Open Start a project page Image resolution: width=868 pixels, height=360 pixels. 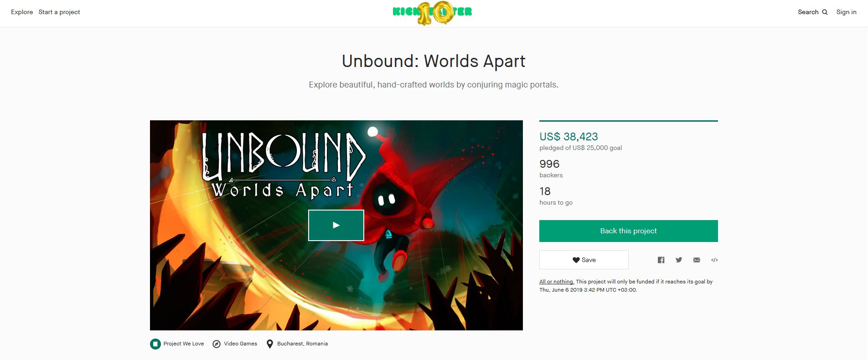[59, 12]
